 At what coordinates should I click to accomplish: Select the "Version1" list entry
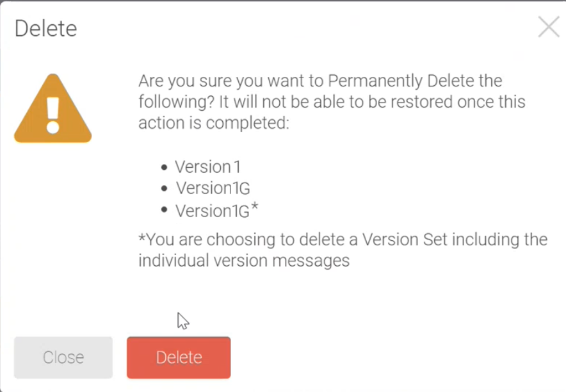point(208,167)
